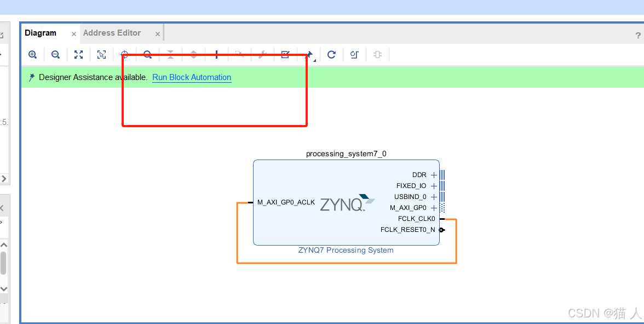The width and height of the screenshot is (644, 324).
Task: Click the Make External toolbar icon
Action: coord(239,54)
